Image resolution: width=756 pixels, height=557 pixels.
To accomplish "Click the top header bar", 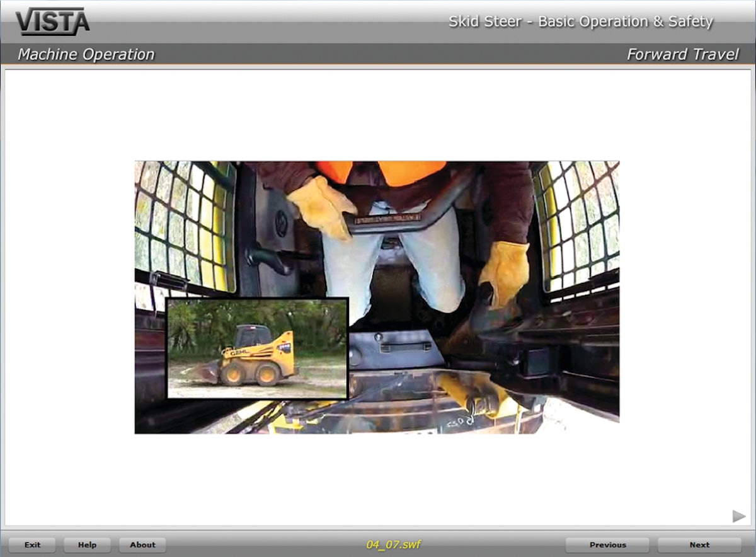I will (378, 21).
